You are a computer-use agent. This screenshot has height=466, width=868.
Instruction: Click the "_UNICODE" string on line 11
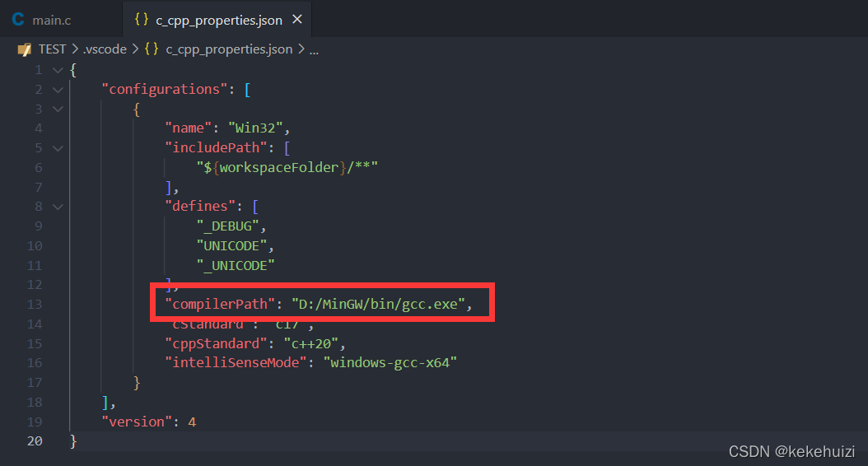tap(236, 266)
